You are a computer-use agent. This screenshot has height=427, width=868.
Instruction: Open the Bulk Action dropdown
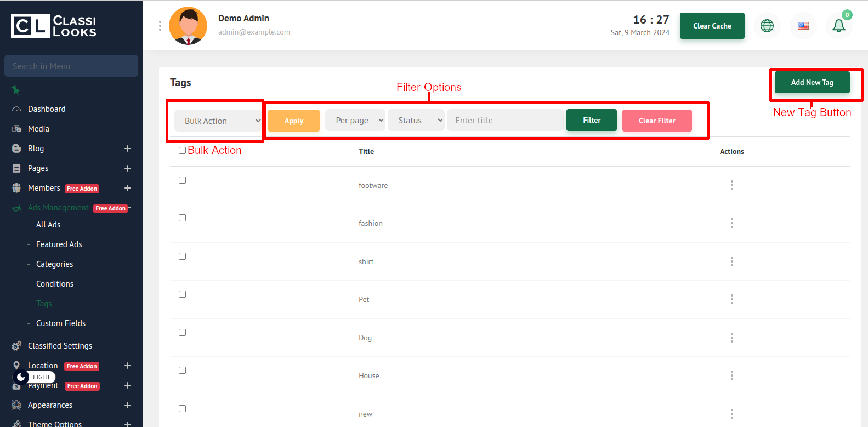[218, 121]
